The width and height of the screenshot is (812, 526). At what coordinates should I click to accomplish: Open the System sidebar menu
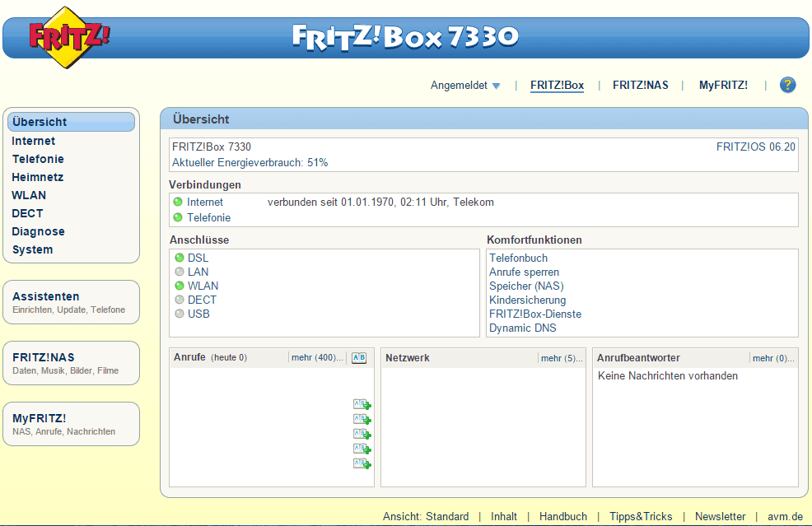pyautogui.click(x=33, y=249)
